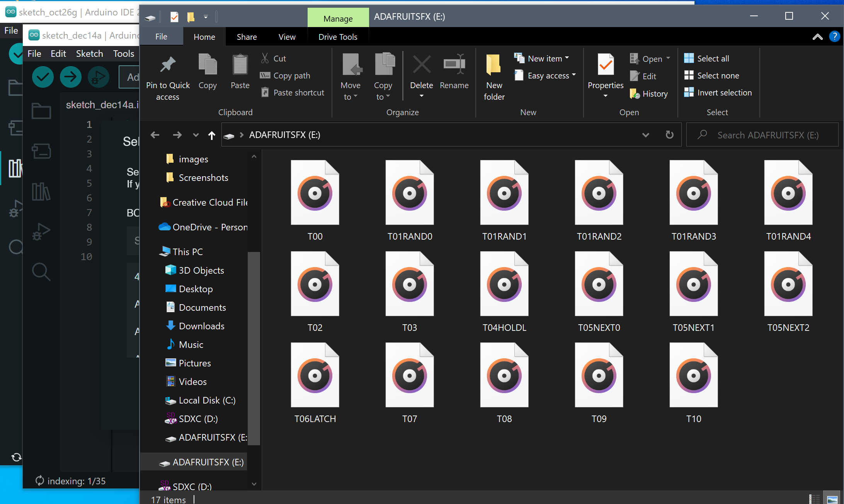Pin current folder to Quick access
The height and width of the screenshot is (504, 844).
pyautogui.click(x=168, y=76)
